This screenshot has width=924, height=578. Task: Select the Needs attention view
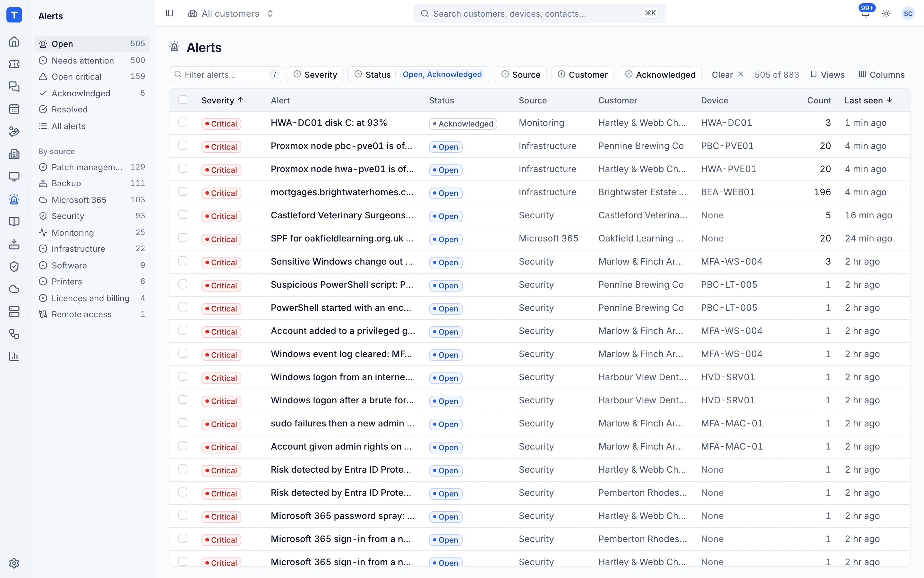(x=92, y=60)
